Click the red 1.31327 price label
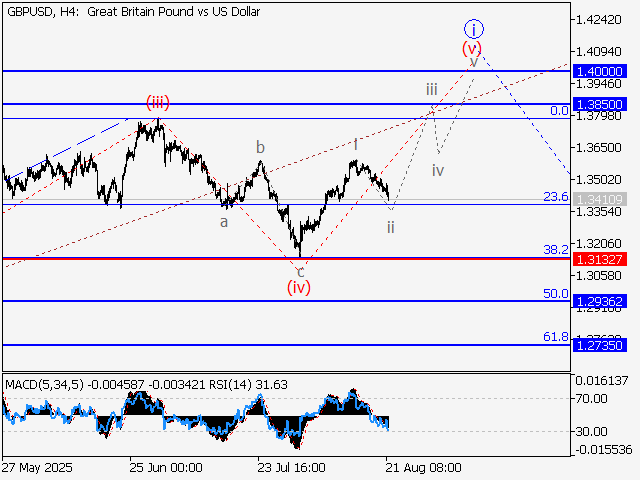 pos(600,259)
